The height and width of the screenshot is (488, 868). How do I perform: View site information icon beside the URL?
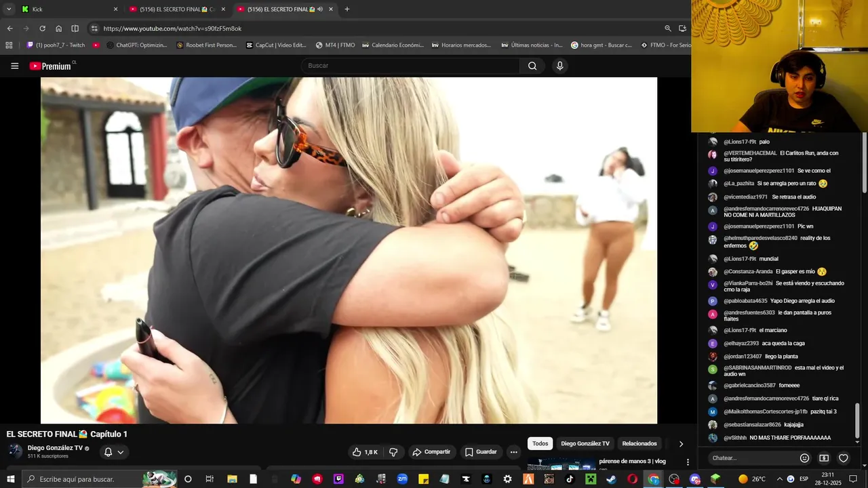coord(94,28)
